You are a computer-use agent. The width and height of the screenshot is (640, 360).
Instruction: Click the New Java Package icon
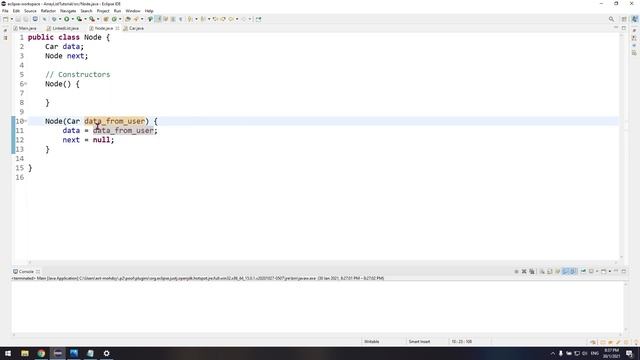[x=106, y=19]
